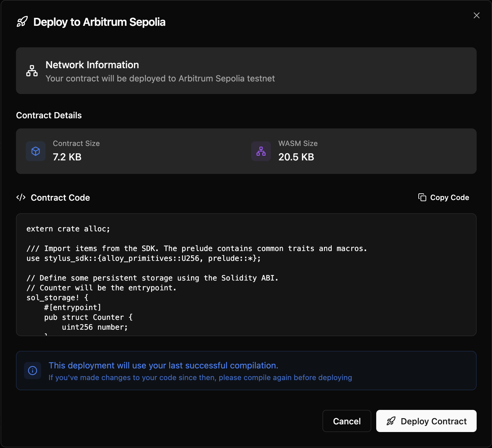Click the "/// Import items from the SDK" comment
The width and height of the screenshot is (492, 448).
click(197, 249)
